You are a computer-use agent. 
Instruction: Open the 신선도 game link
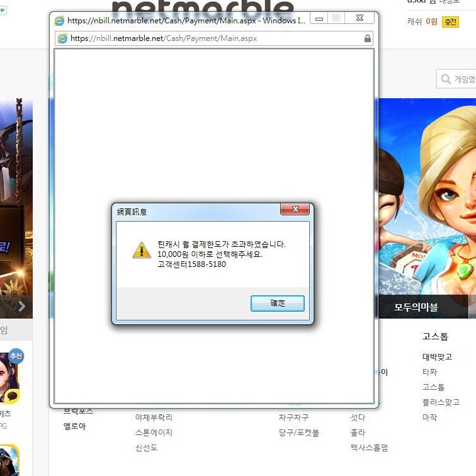tap(146, 448)
